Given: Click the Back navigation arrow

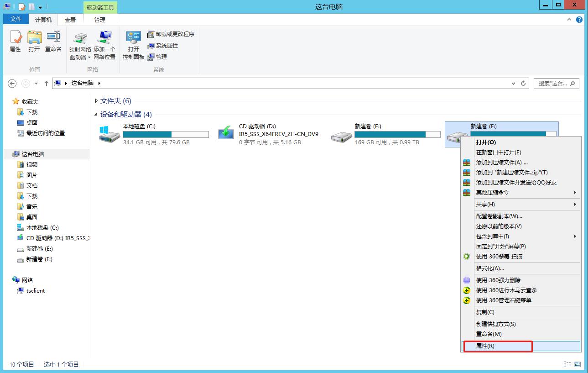Looking at the screenshot, I should pyautogui.click(x=12, y=84).
